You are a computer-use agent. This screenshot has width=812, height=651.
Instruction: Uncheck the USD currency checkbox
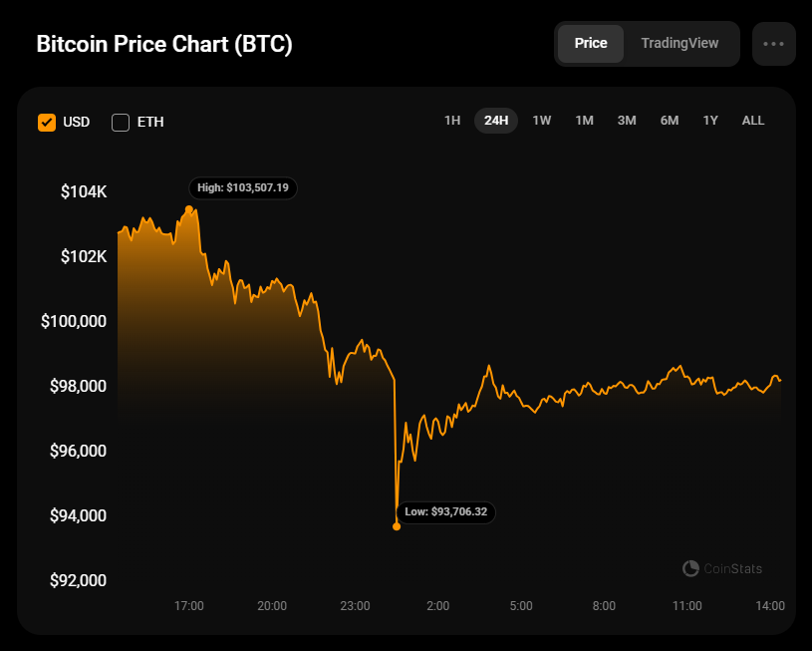click(47, 123)
